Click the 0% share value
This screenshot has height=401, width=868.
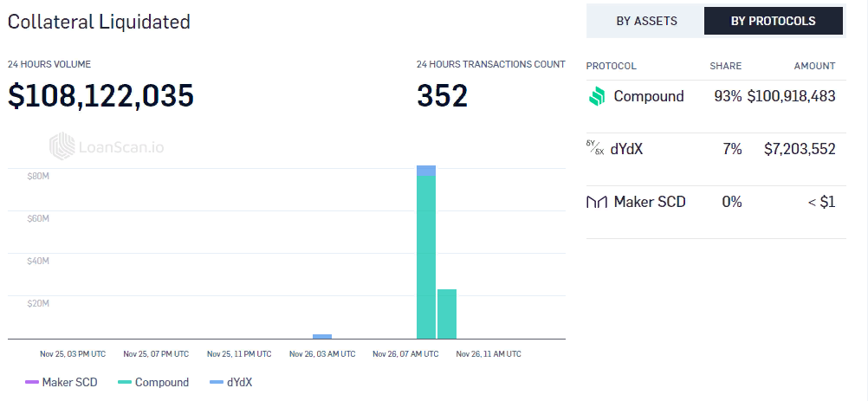tap(732, 202)
